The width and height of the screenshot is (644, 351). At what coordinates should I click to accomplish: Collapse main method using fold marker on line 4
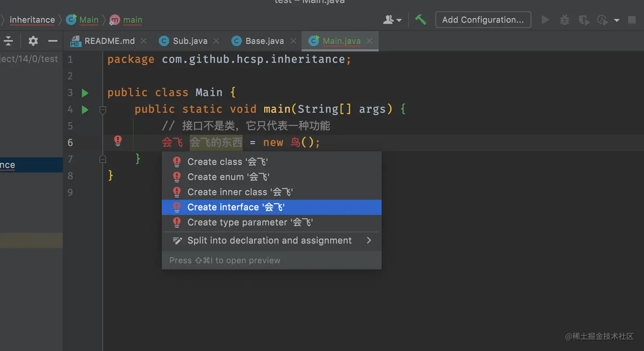click(103, 110)
